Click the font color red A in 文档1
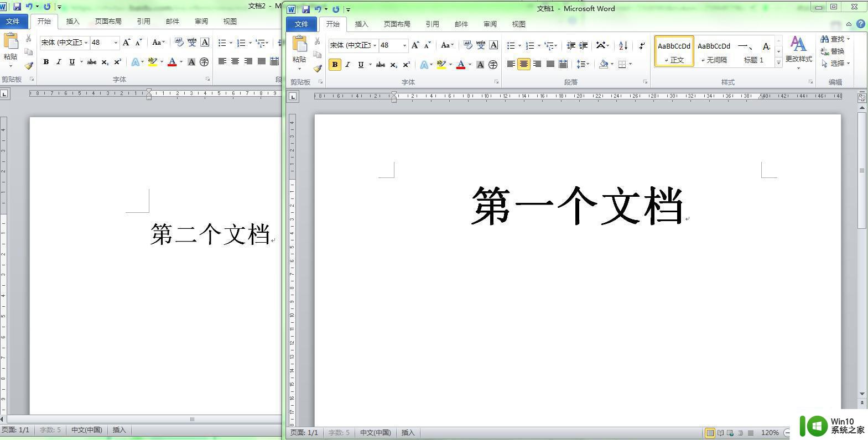 pos(460,65)
